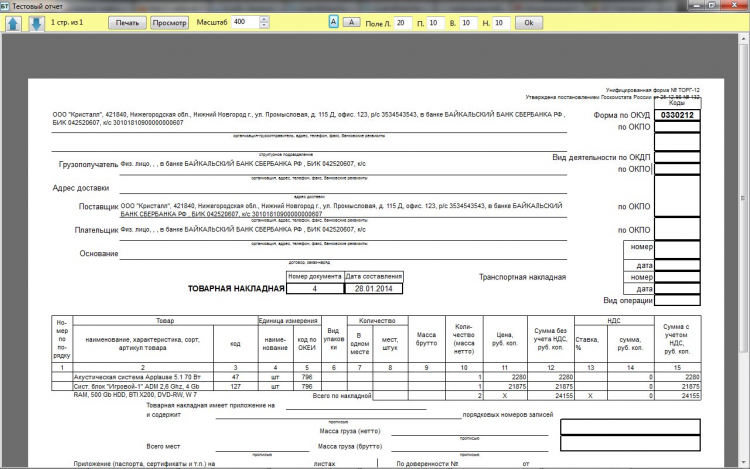The image size is (750, 469).
Task: Decrease Масштаб with spinner down arrow
Action: [x=264, y=25]
